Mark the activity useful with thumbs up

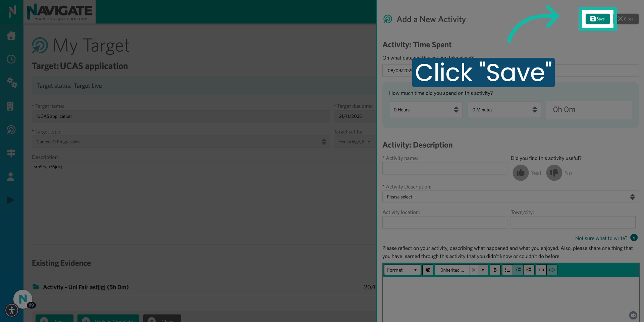pos(520,173)
